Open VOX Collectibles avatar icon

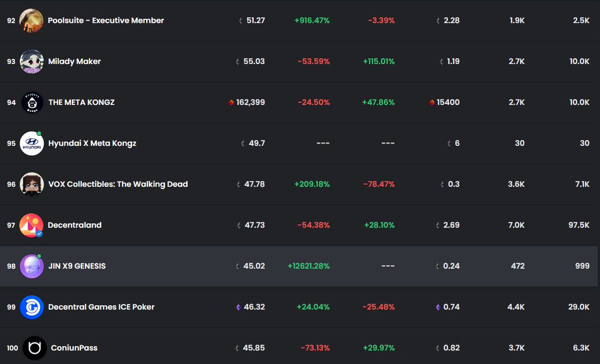[x=31, y=184]
